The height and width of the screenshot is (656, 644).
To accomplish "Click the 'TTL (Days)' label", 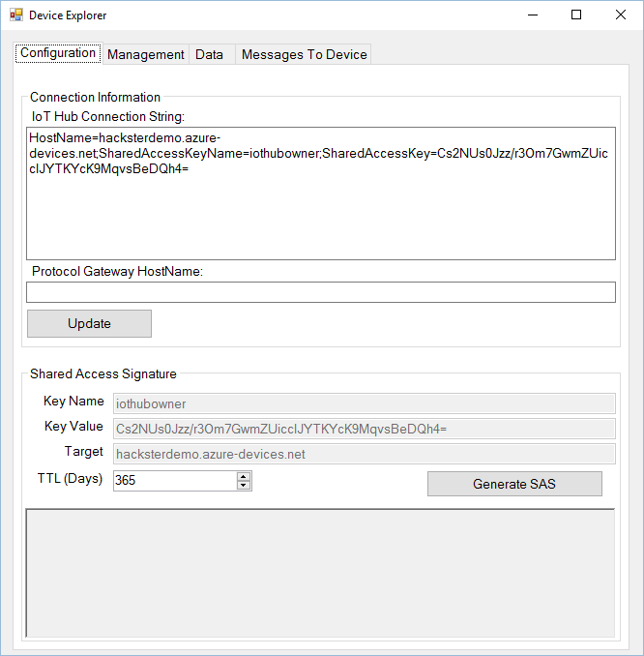I will point(70,479).
